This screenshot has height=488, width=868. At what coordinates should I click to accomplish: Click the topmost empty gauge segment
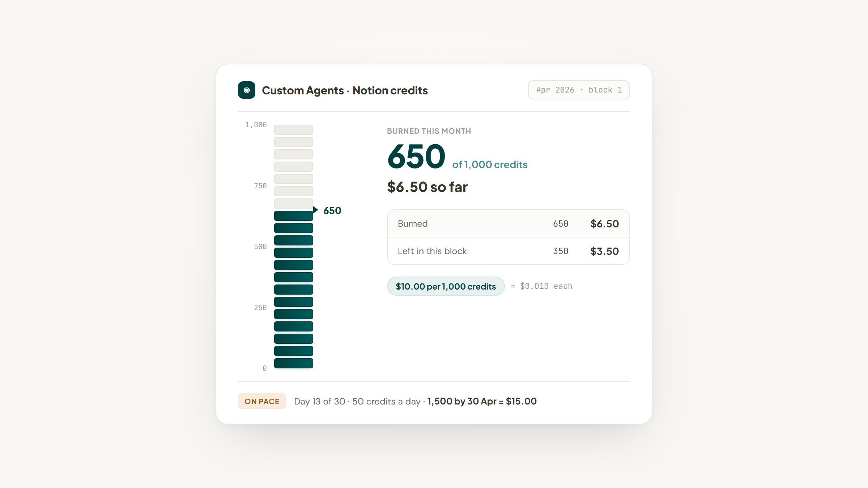[x=294, y=130]
